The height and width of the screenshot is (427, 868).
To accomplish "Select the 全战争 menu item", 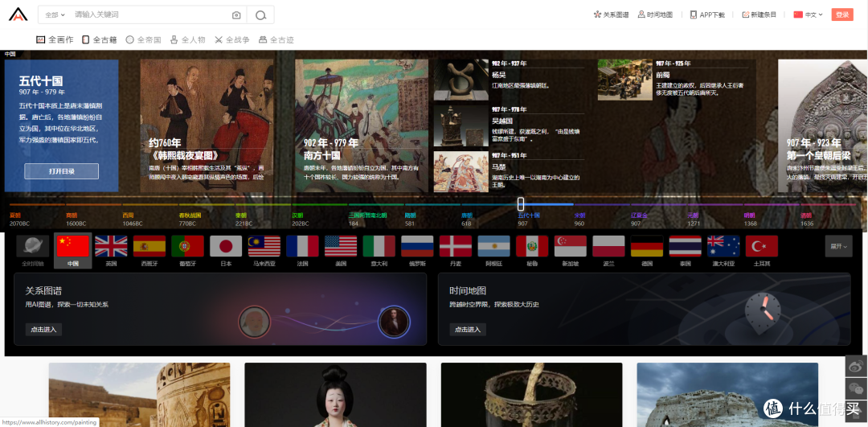I will click(232, 40).
